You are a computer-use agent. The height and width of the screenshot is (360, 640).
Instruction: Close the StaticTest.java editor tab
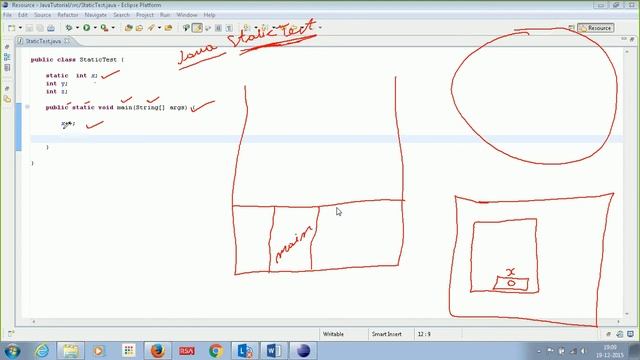pos(67,41)
